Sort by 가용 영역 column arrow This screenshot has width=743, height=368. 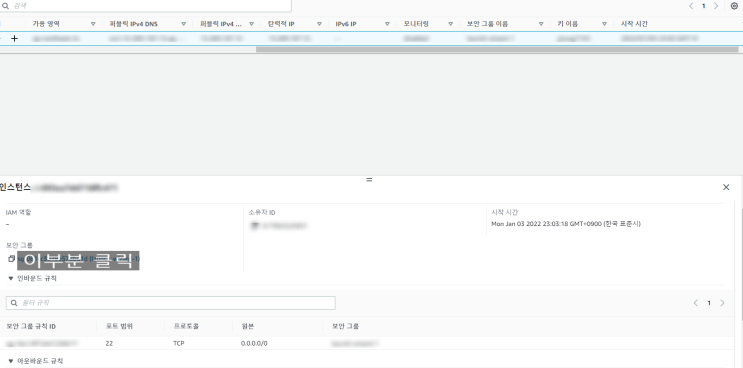click(x=93, y=24)
